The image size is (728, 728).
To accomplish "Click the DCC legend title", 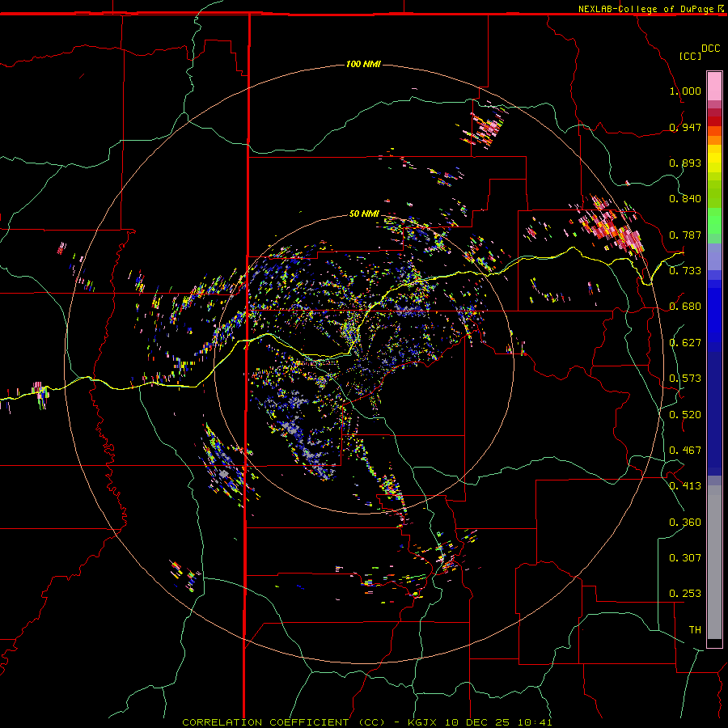I will [711, 49].
